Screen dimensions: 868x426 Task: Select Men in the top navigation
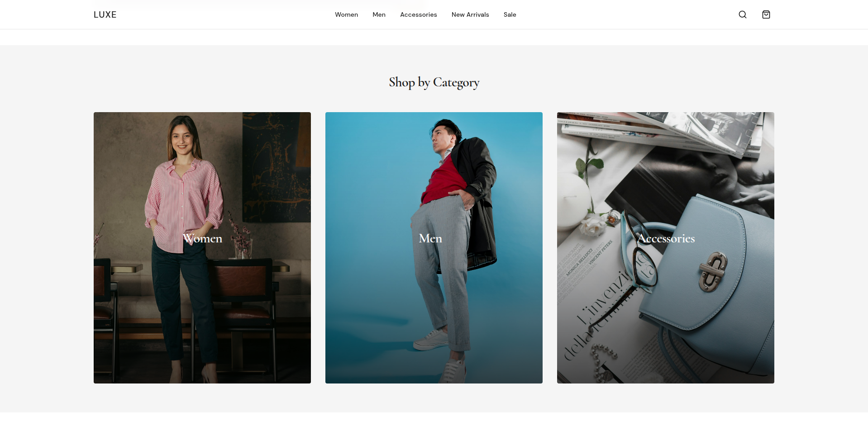point(379,14)
